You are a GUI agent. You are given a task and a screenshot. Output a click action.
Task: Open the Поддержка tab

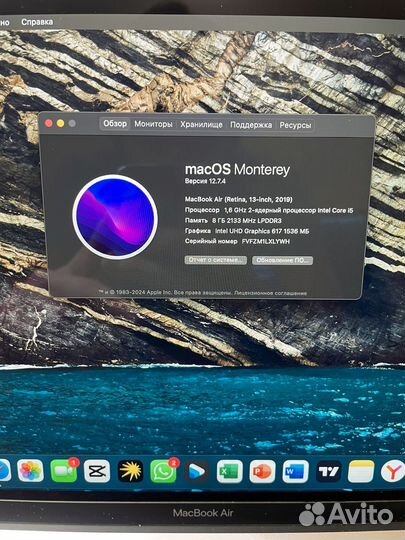pos(251,125)
